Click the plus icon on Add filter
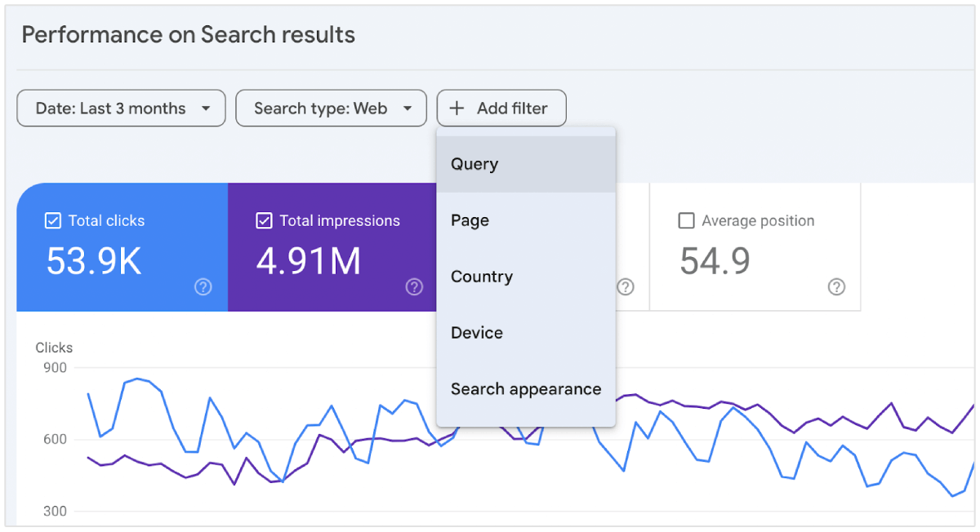The height and width of the screenshot is (532, 980). (x=457, y=109)
